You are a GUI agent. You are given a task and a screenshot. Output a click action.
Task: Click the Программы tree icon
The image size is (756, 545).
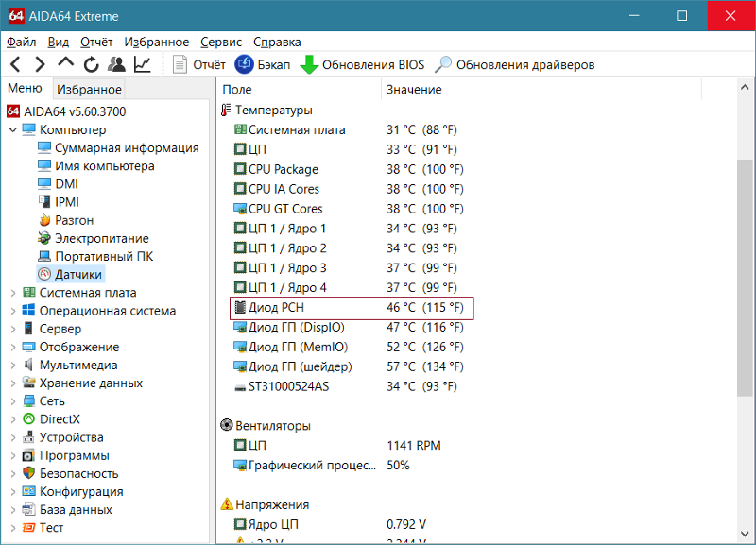point(29,455)
